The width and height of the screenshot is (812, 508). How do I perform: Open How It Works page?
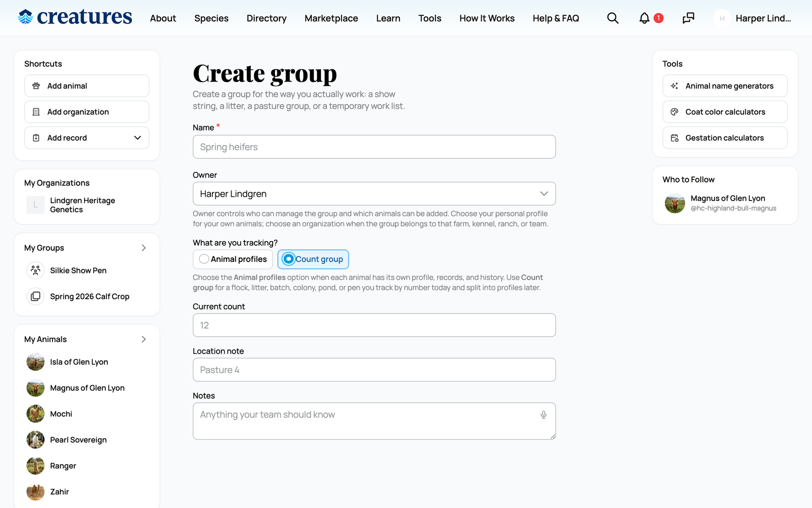click(x=487, y=18)
